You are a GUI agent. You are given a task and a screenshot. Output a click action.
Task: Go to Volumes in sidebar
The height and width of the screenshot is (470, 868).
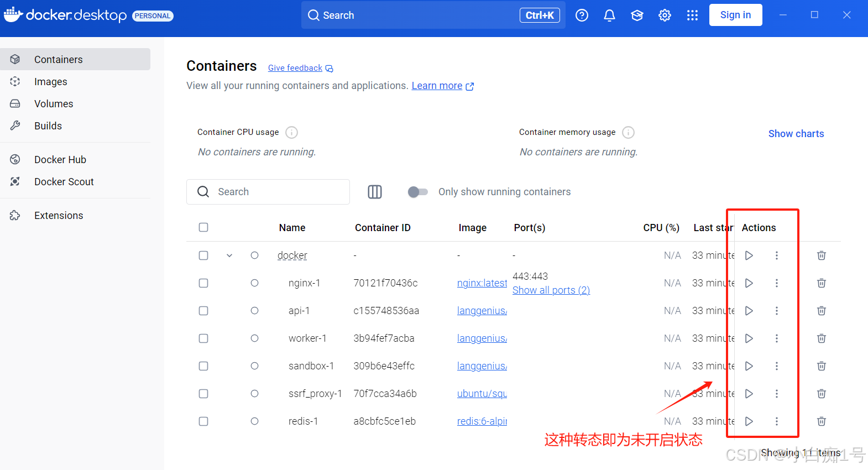[75, 103]
